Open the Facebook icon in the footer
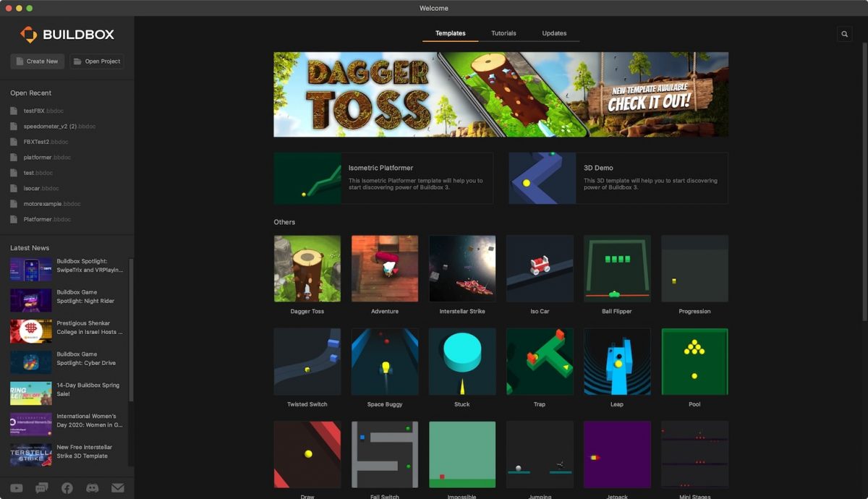Screen dimensions: 868x499 click(x=67, y=488)
